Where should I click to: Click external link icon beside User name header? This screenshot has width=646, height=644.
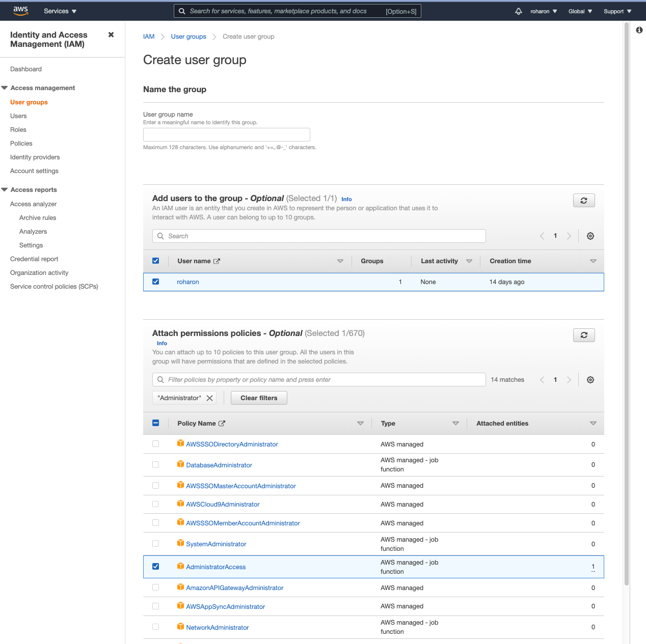point(217,261)
